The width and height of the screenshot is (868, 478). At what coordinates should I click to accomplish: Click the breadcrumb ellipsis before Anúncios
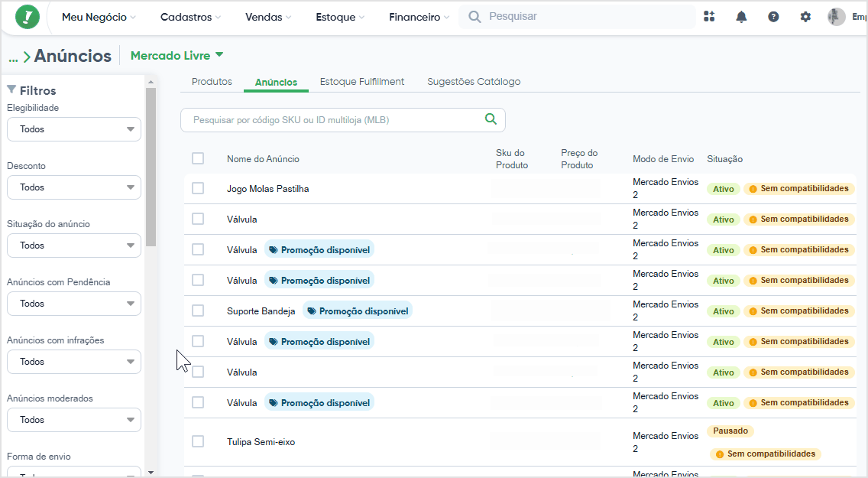click(x=13, y=57)
